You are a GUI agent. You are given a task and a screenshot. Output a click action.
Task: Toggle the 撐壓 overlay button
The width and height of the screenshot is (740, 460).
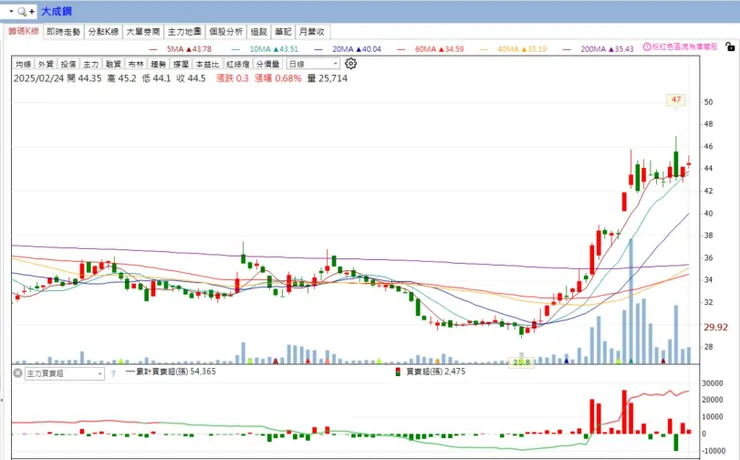[181, 64]
